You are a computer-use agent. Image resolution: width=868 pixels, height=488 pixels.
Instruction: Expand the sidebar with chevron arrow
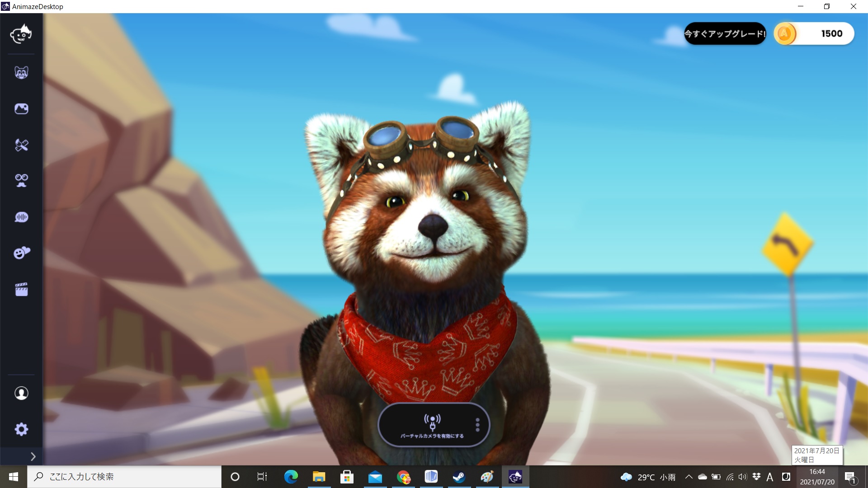pyautogui.click(x=33, y=456)
